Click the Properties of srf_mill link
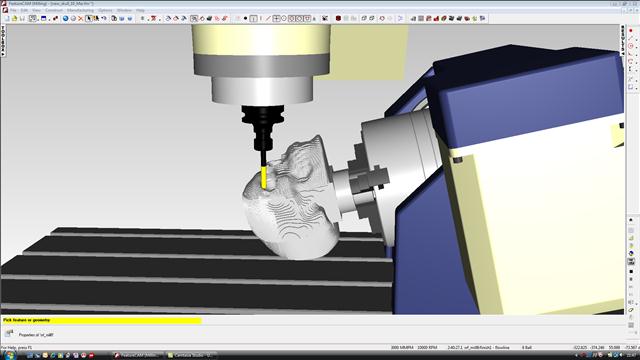 (36, 335)
